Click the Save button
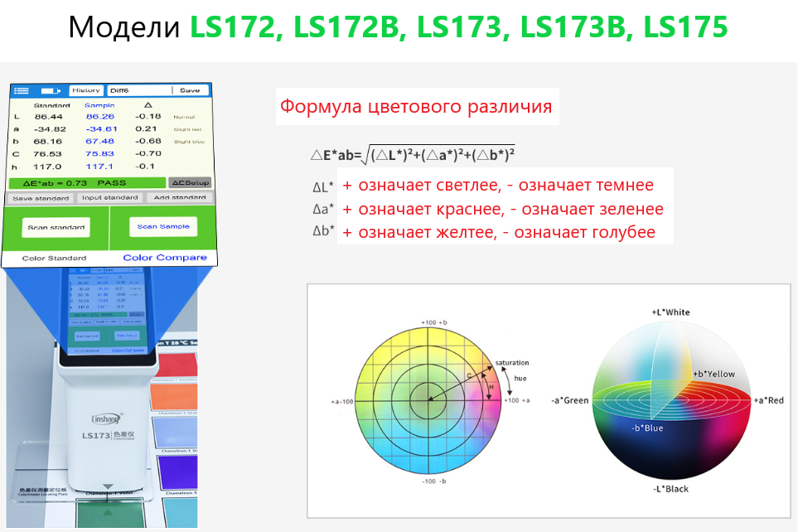The image size is (798, 532). (190, 90)
